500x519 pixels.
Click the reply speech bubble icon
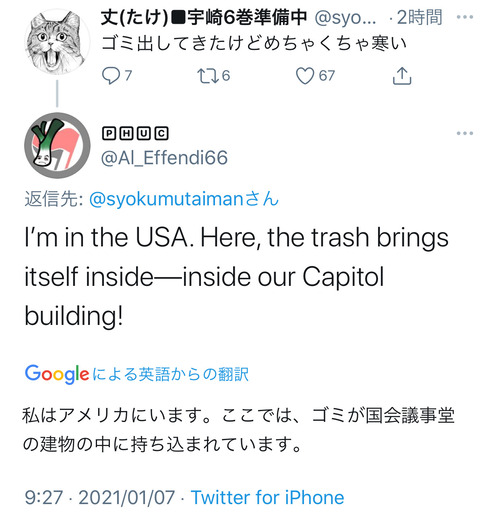coord(111,76)
